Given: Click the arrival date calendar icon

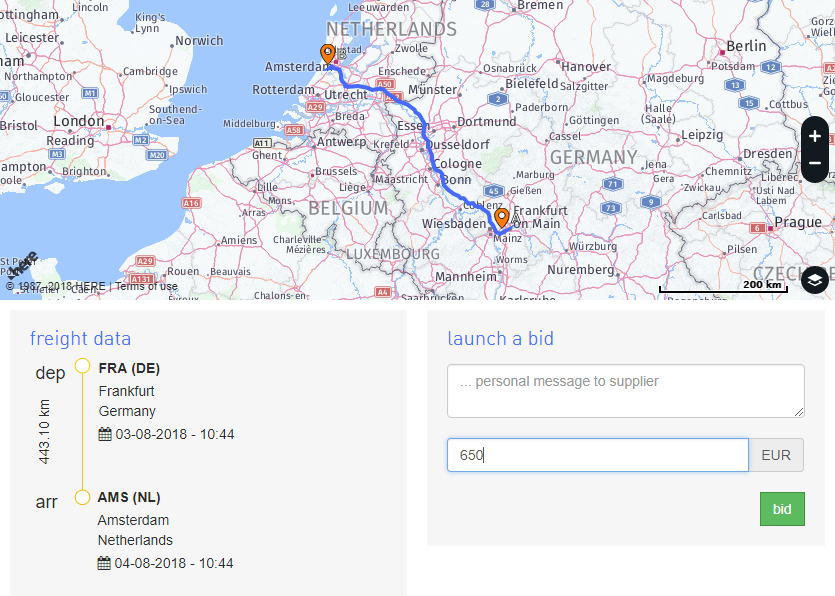Looking at the screenshot, I should tap(104, 563).
